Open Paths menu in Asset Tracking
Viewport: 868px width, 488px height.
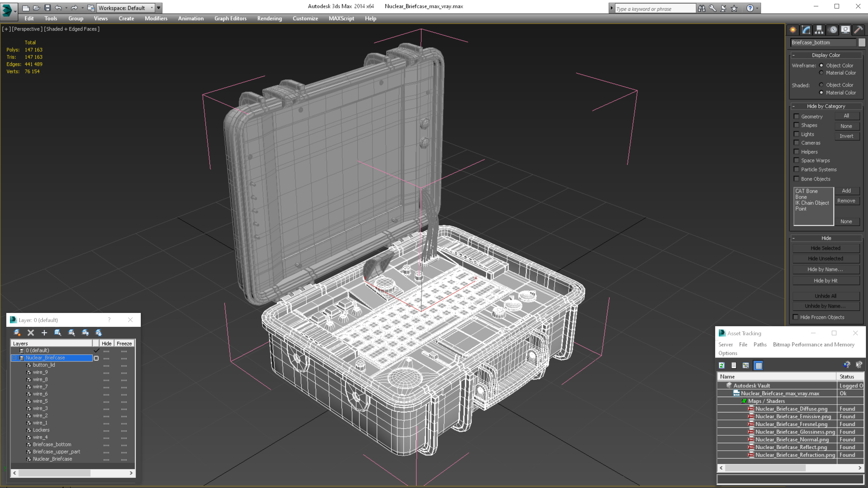760,344
